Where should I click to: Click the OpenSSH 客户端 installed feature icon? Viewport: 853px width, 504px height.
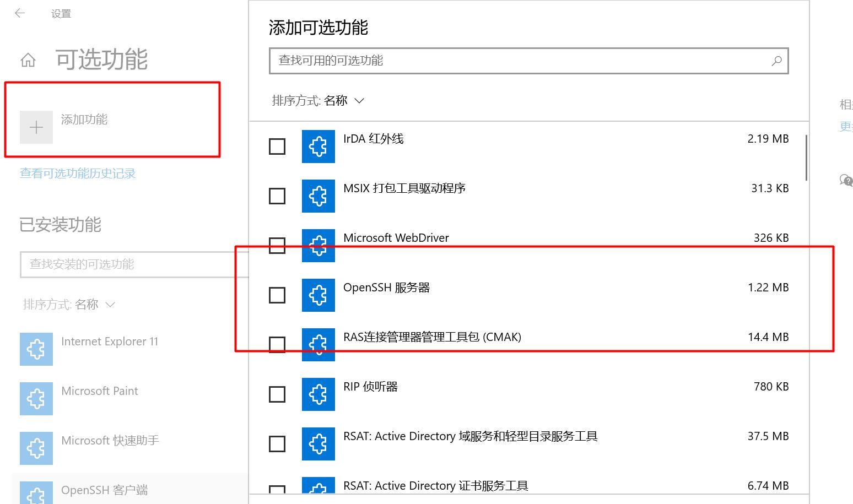coord(36,492)
